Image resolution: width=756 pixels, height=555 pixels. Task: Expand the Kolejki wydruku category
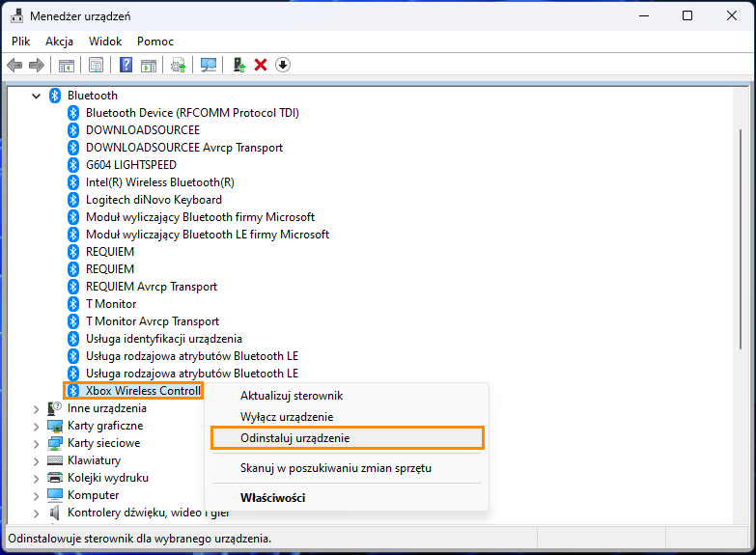pos(36,479)
